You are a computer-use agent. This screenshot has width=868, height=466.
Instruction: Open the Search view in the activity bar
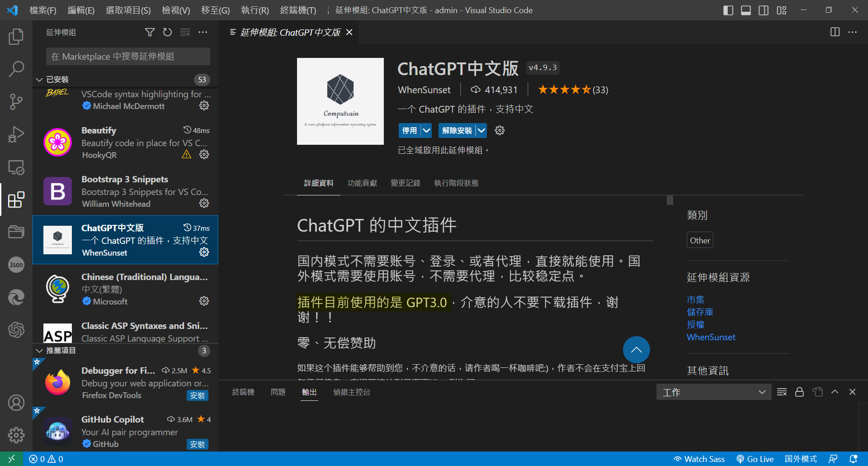point(16,69)
